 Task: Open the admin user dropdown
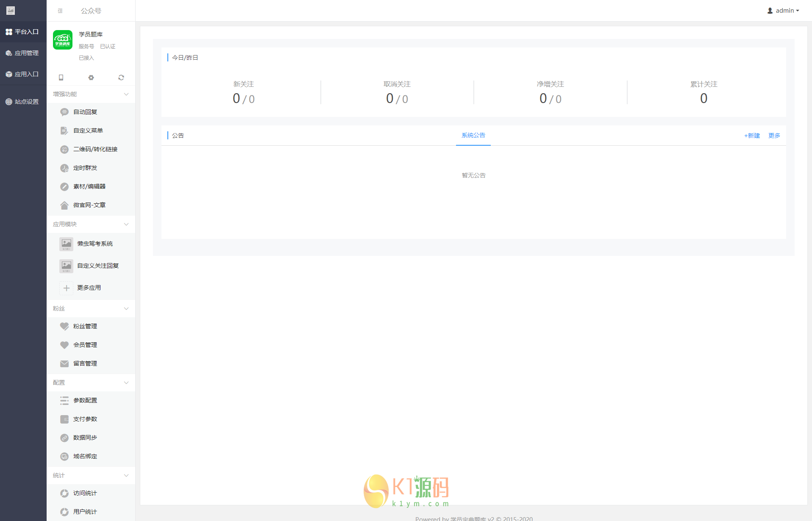click(783, 11)
